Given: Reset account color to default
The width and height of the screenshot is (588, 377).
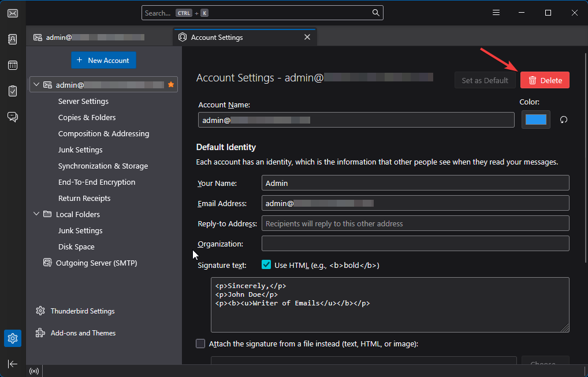Looking at the screenshot, I should (564, 120).
